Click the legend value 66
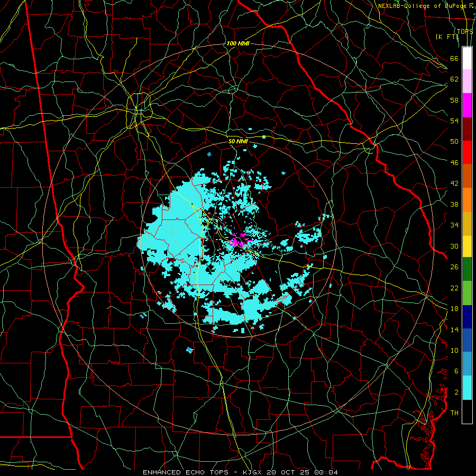Screen dimensions: 476x476 pyautogui.click(x=454, y=58)
